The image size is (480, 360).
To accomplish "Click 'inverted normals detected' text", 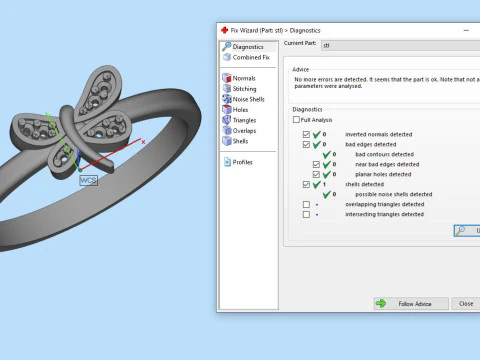I will coord(379,134).
